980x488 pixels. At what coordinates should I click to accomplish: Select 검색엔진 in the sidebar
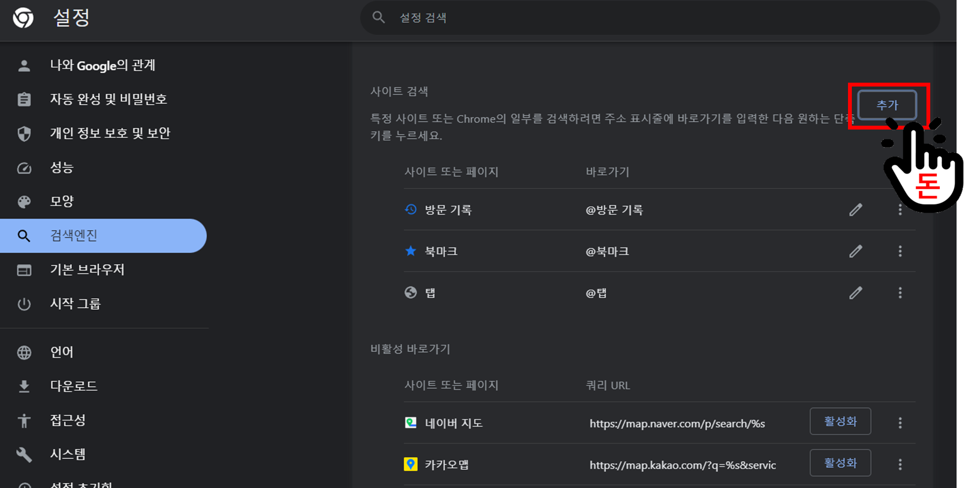click(103, 236)
